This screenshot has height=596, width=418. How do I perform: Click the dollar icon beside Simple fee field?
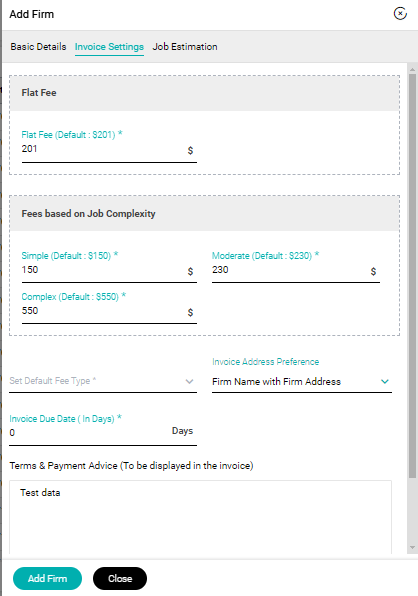[x=190, y=271]
